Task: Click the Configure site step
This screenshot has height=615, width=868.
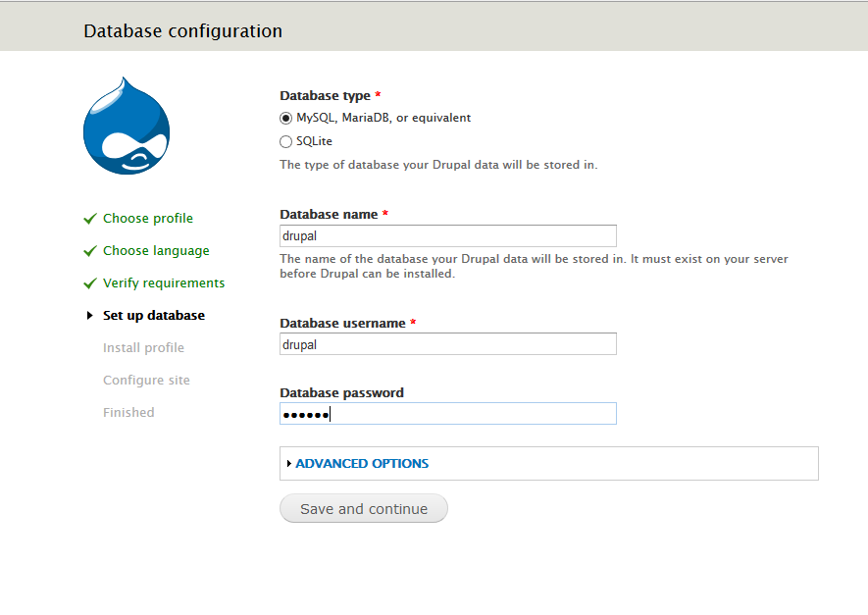Action: tap(146, 380)
